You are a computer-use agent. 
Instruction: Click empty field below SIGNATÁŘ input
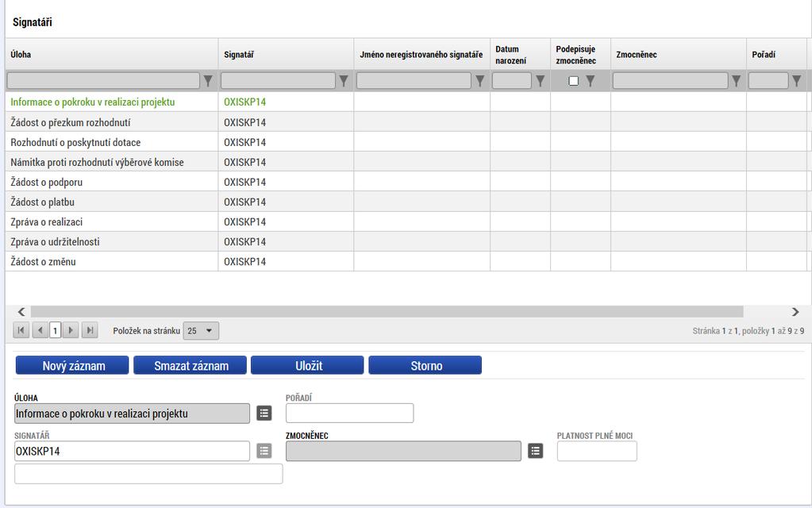pos(148,474)
